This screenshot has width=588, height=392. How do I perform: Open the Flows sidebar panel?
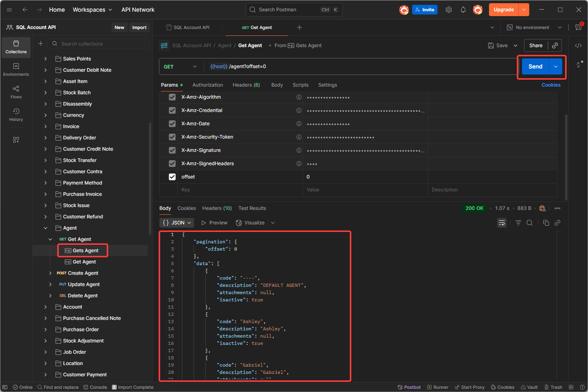[16, 92]
